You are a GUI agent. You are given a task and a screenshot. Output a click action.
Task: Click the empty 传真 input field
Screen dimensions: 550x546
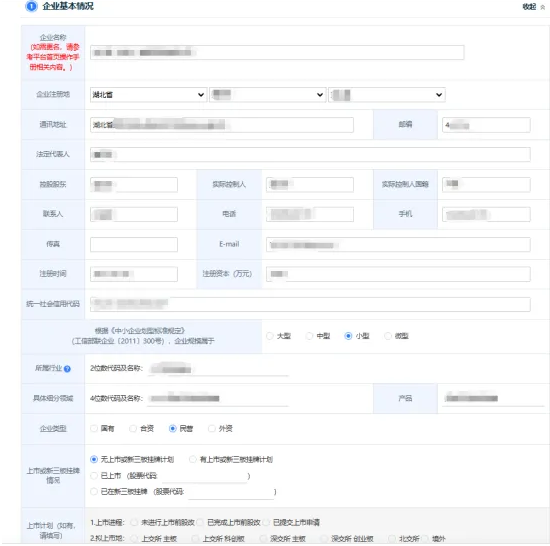click(134, 244)
